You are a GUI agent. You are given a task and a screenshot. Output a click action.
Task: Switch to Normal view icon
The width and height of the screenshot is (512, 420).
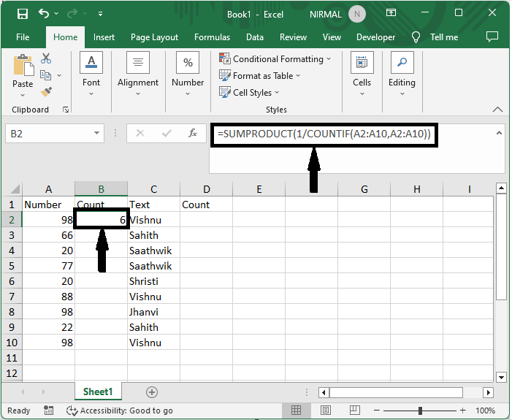tap(296, 410)
